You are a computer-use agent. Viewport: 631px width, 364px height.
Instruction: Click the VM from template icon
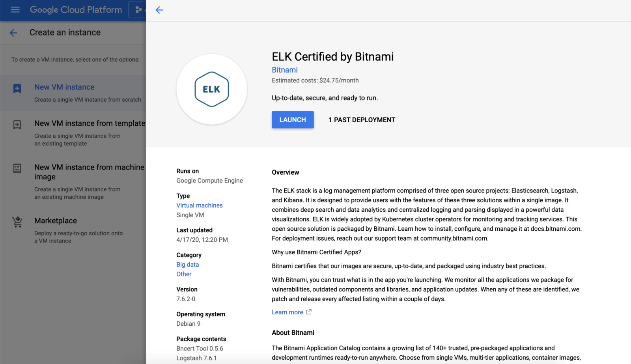17,125
